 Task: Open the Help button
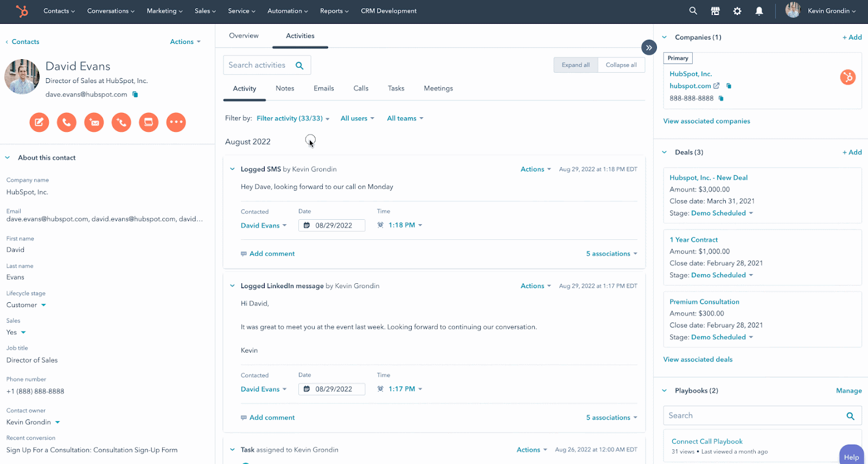click(x=851, y=456)
